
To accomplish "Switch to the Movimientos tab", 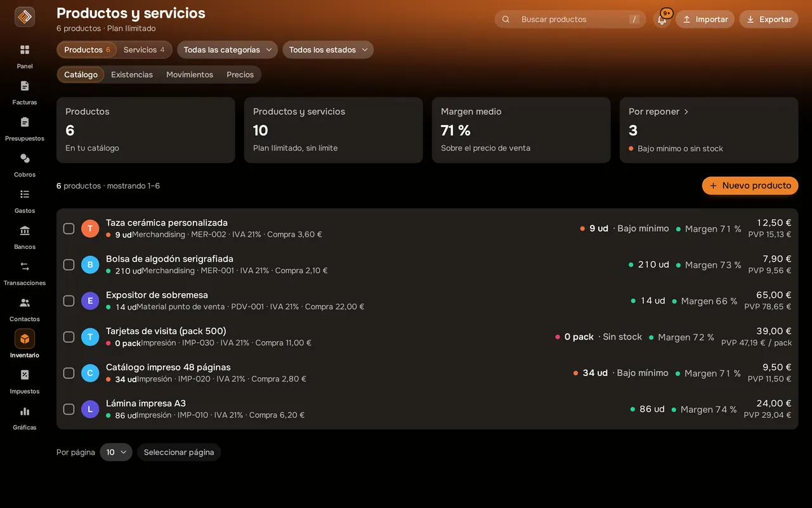I will tap(190, 74).
